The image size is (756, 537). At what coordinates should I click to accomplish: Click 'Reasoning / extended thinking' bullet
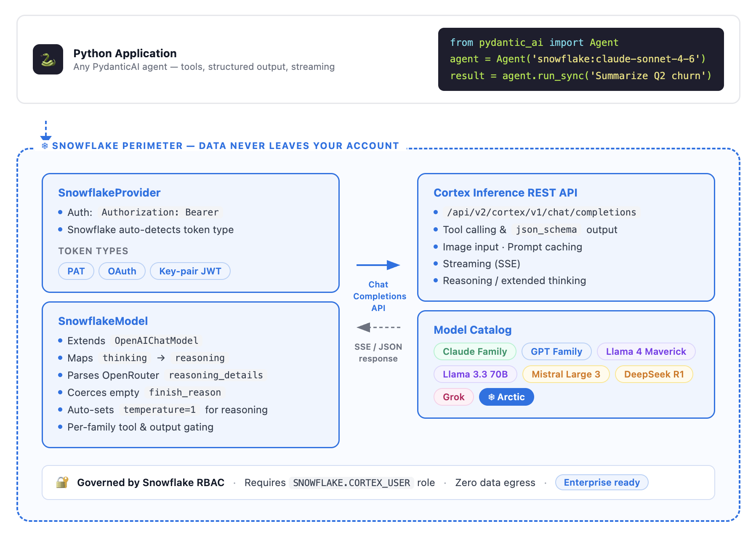click(x=514, y=281)
